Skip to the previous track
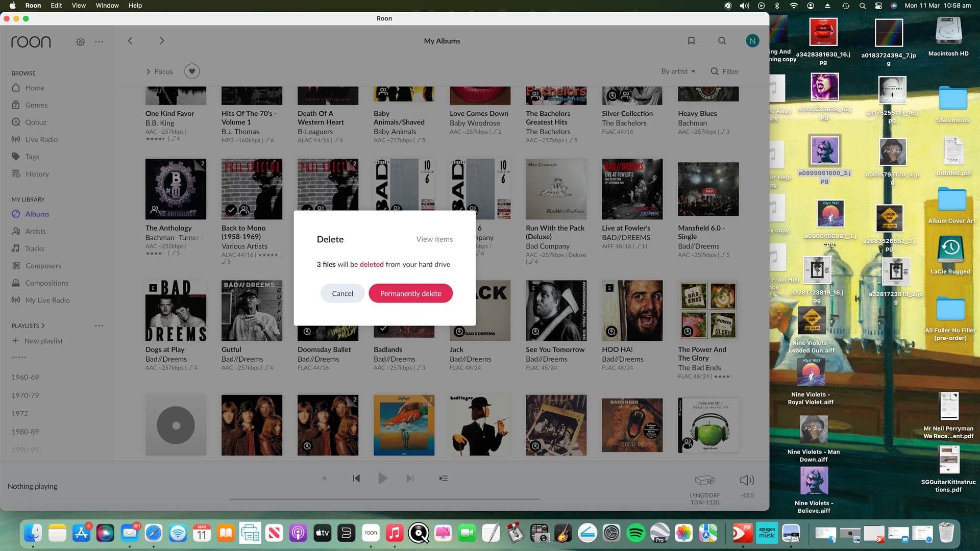This screenshot has height=551, width=980. (356, 479)
